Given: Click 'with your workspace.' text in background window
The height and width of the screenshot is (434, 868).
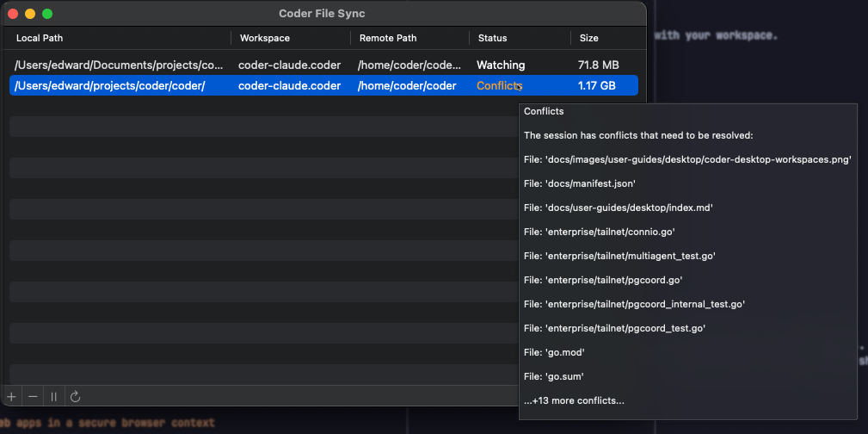Looking at the screenshot, I should click(717, 35).
